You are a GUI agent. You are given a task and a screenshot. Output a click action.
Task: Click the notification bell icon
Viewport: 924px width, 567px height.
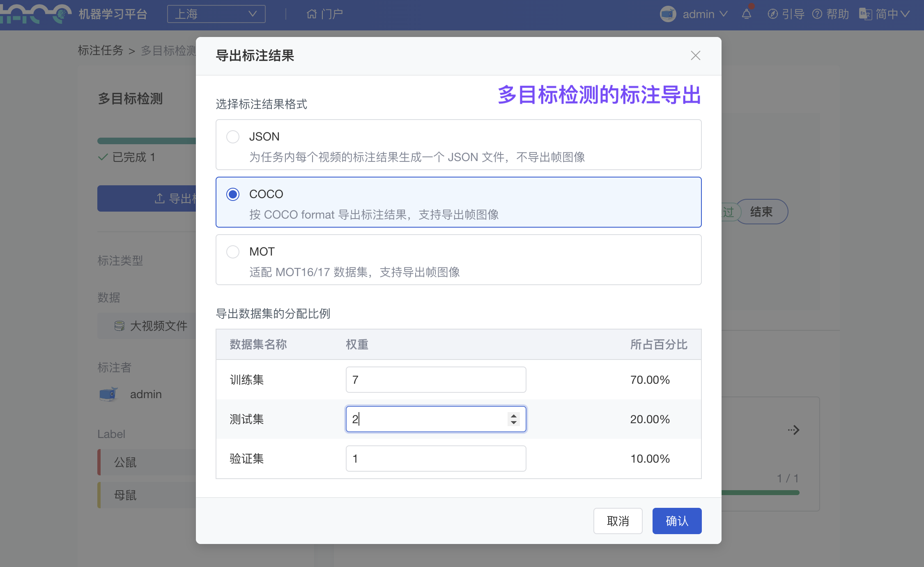click(x=746, y=14)
